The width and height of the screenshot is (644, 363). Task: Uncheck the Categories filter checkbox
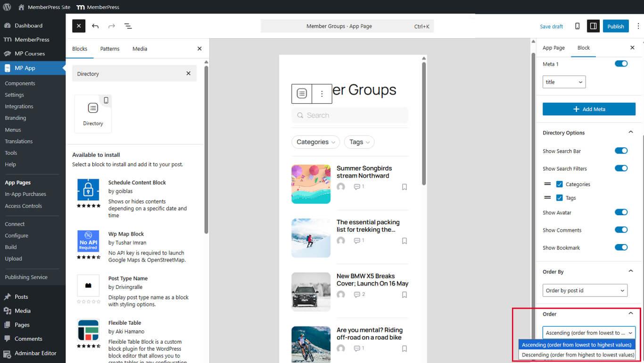tap(560, 184)
